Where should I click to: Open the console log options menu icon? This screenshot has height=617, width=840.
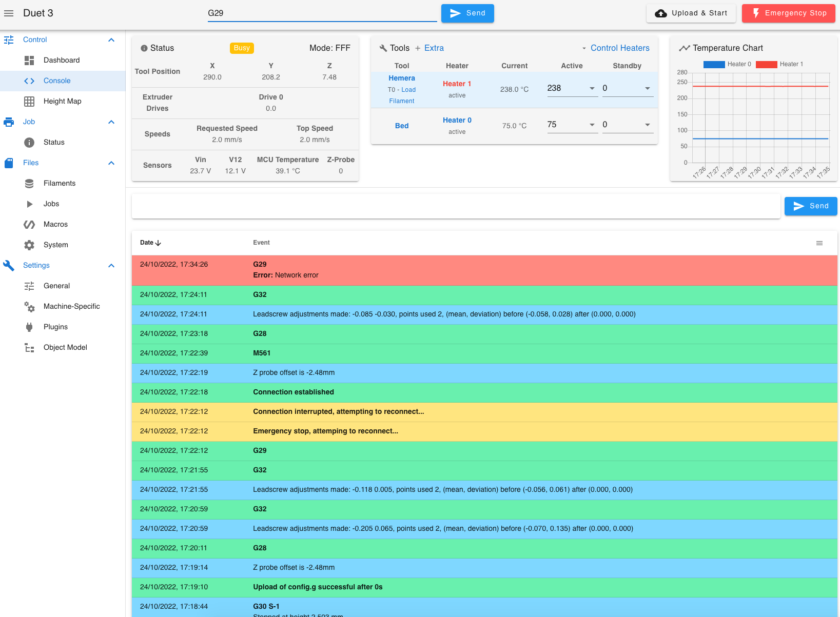[x=819, y=243]
